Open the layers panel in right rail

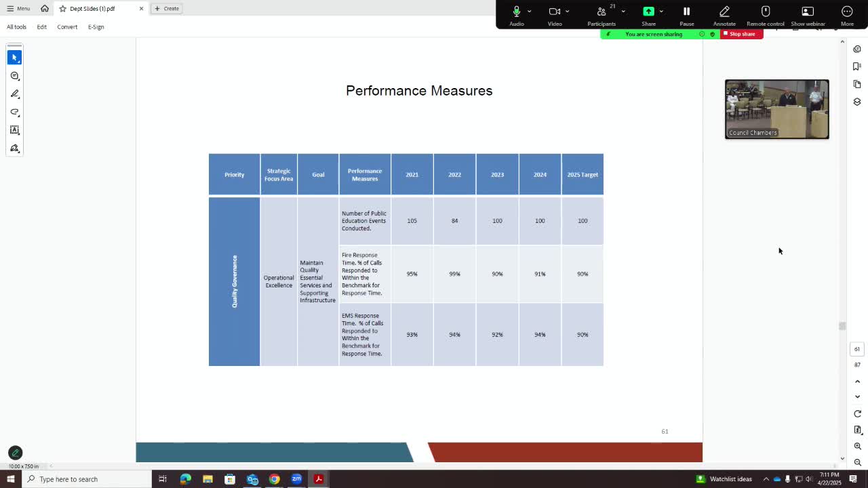click(x=857, y=102)
